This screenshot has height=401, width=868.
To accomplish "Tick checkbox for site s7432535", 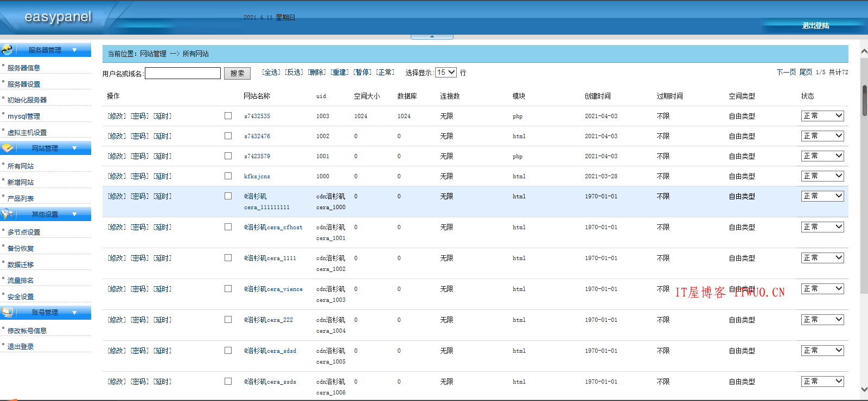I will pyautogui.click(x=228, y=115).
